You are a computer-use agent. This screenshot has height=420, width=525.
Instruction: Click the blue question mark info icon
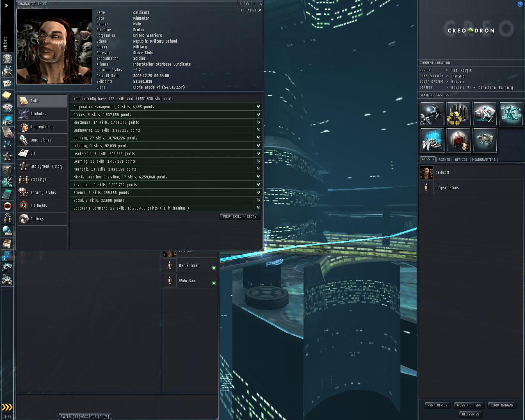[7, 256]
